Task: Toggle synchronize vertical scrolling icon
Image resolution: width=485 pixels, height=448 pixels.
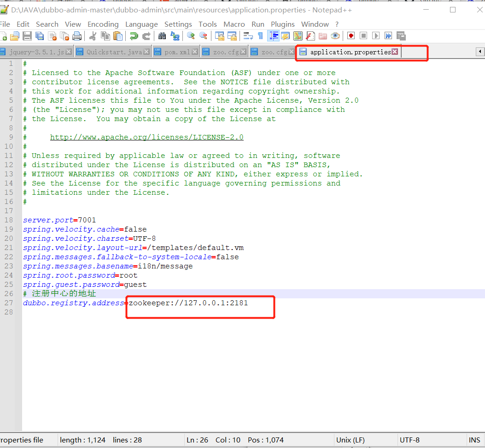Action: (x=220, y=36)
